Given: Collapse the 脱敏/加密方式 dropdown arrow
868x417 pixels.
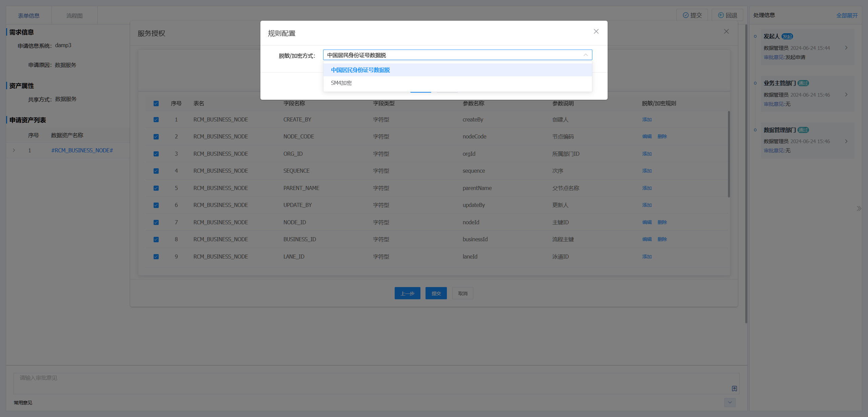Looking at the screenshot, I should (x=586, y=55).
